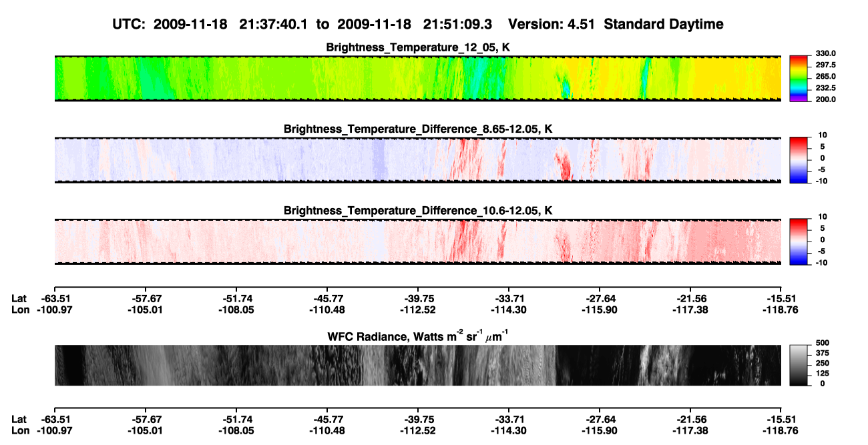This screenshot has width=868, height=445.
Task: Click the 'Brightness_Temperature_Difference_10.6-12.05, K' title
Action: [x=418, y=211]
